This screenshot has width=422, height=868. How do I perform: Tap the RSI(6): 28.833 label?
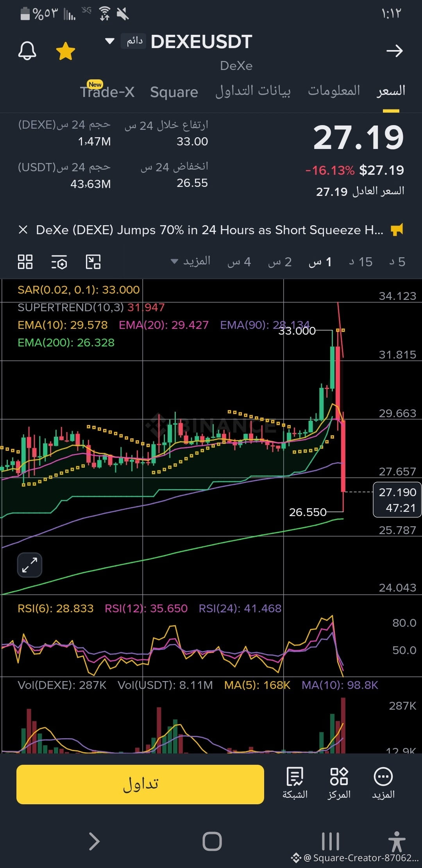(x=55, y=608)
